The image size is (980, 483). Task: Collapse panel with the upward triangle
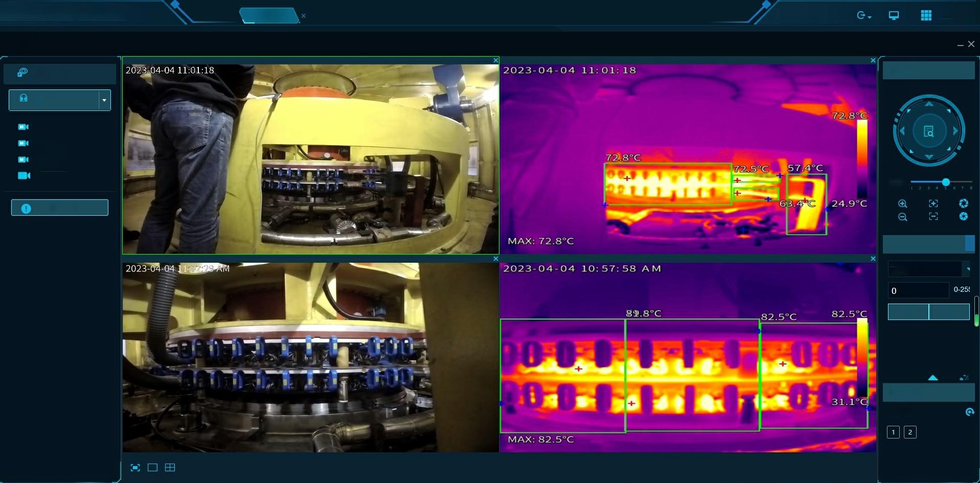[x=933, y=378]
